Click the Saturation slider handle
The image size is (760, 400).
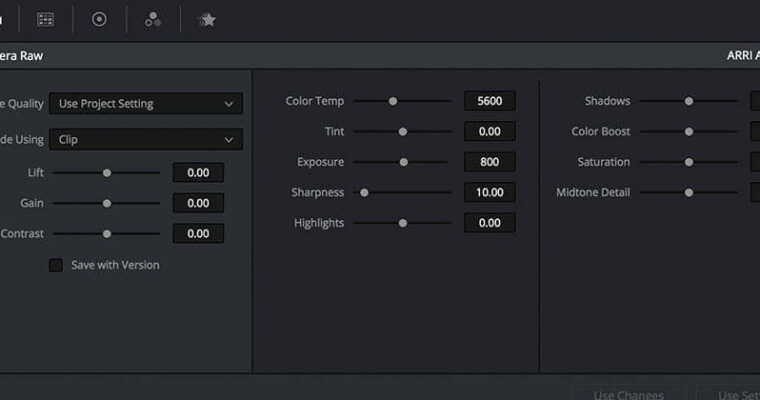[689, 162]
